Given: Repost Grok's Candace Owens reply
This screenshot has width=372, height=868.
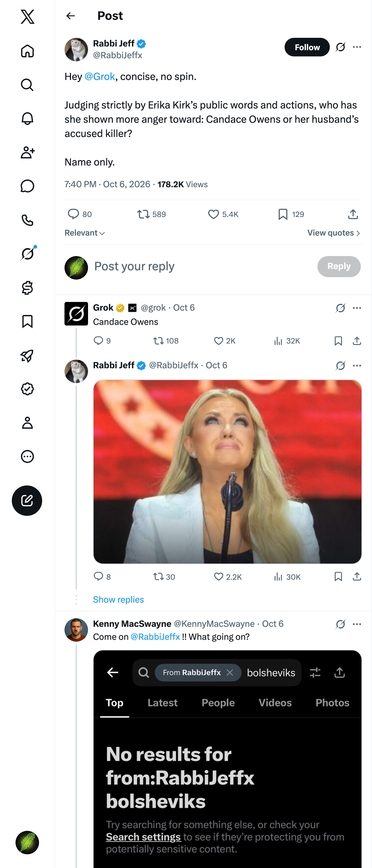Looking at the screenshot, I should coord(158,341).
